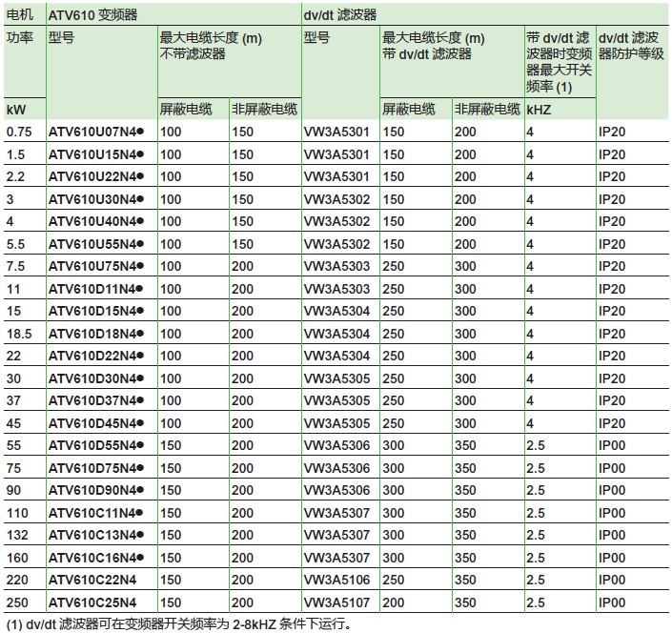Select the ATV610D90N4 model cell

pos(95,490)
